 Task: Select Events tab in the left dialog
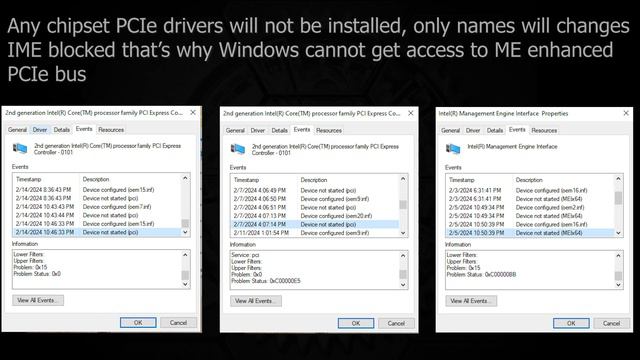tap(84, 129)
